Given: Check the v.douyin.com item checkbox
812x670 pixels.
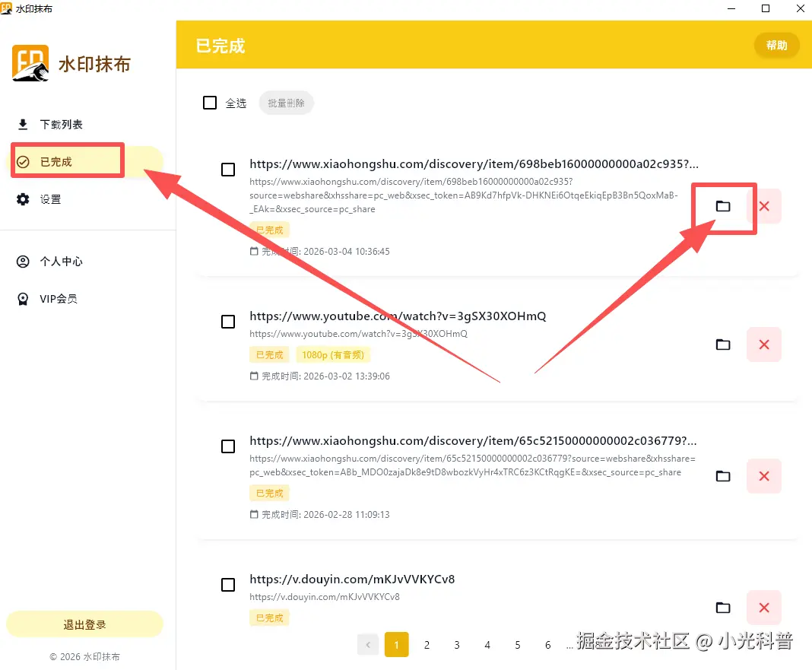Looking at the screenshot, I should (228, 585).
